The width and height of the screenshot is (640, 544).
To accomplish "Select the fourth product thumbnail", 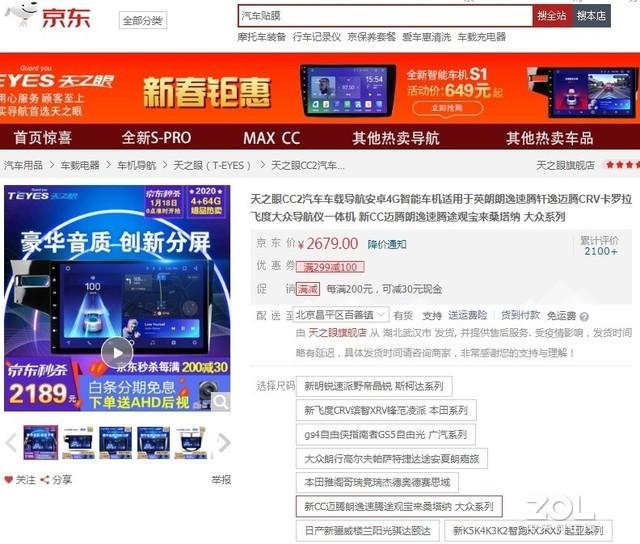I will pyautogui.click(x=153, y=442).
